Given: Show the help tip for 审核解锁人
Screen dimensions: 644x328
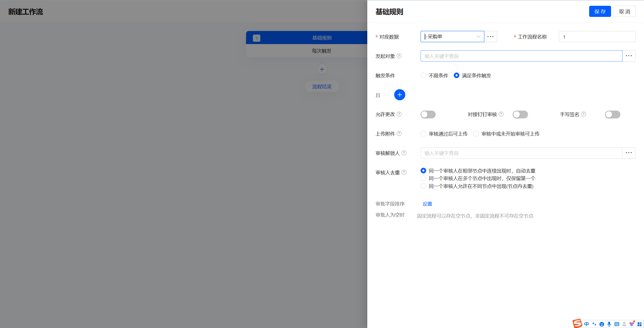Looking at the screenshot, I should coord(404,153).
